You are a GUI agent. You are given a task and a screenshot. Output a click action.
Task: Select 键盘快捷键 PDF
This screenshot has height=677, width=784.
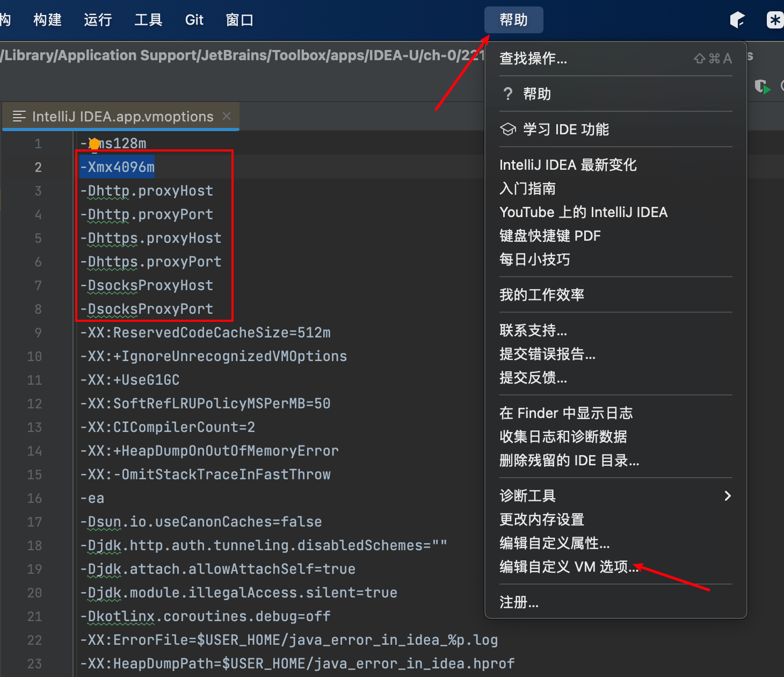tap(616, 236)
